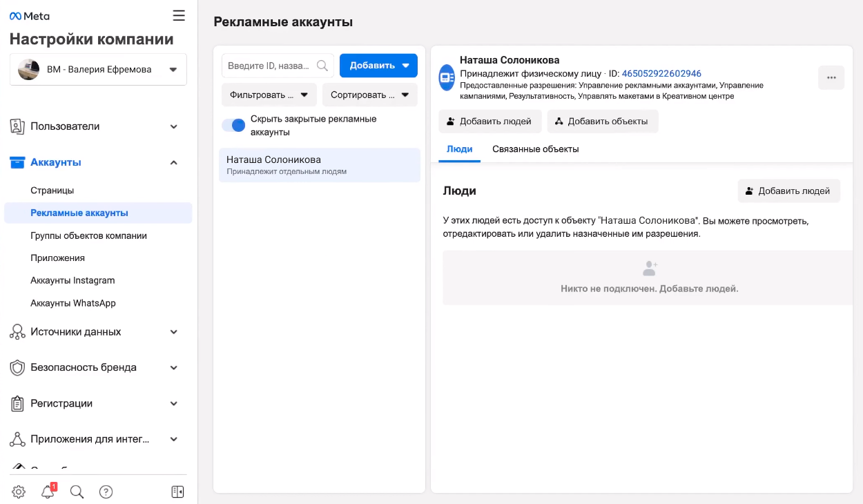863x504 pixels.
Task: Click the Аккаунты briefcase icon
Action: [17, 162]
